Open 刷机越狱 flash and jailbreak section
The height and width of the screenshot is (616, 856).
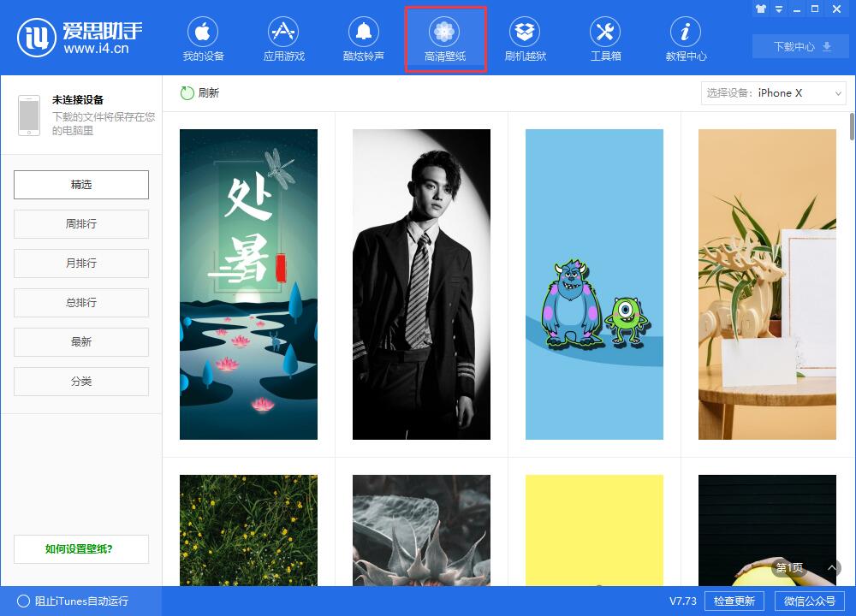pos(525,40)
